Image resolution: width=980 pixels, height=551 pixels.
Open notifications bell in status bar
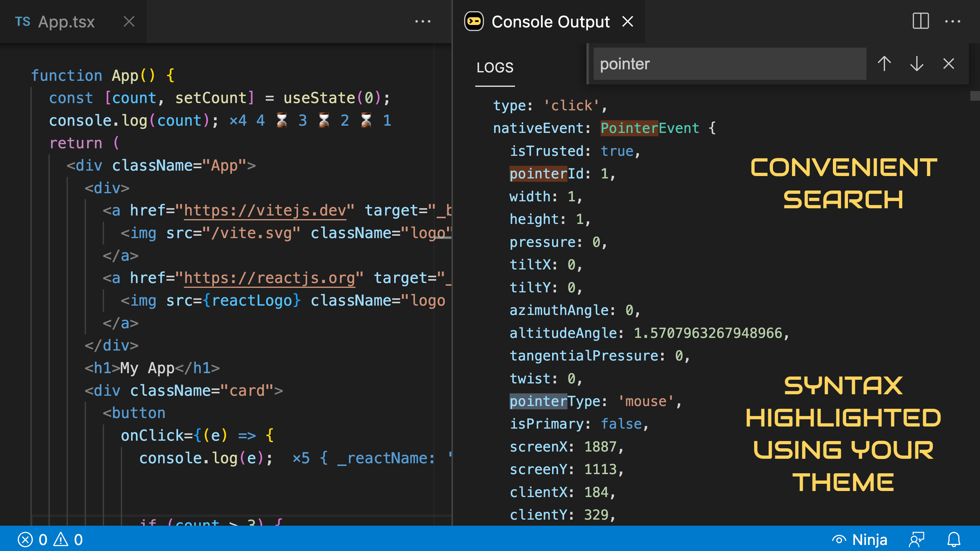(x=954, y=539)
